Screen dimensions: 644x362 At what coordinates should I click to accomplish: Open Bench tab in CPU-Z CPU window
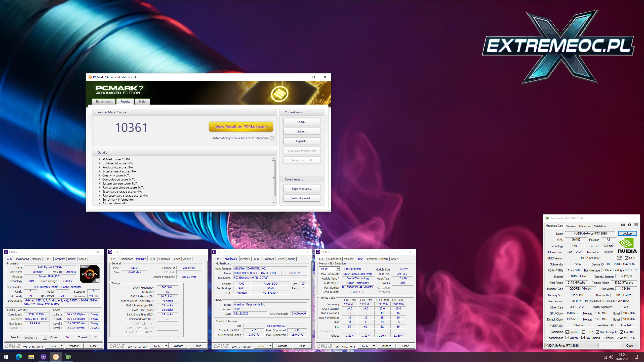point(72,259)
